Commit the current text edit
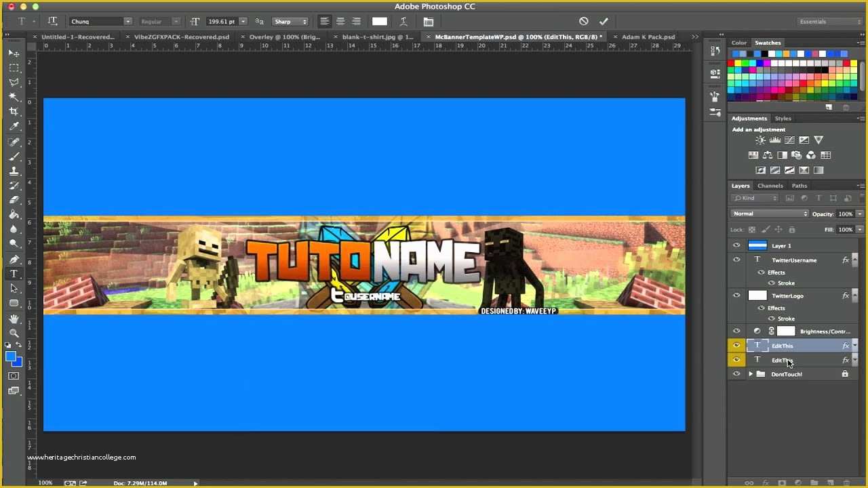Screen dimensions: 868x488 604,21
